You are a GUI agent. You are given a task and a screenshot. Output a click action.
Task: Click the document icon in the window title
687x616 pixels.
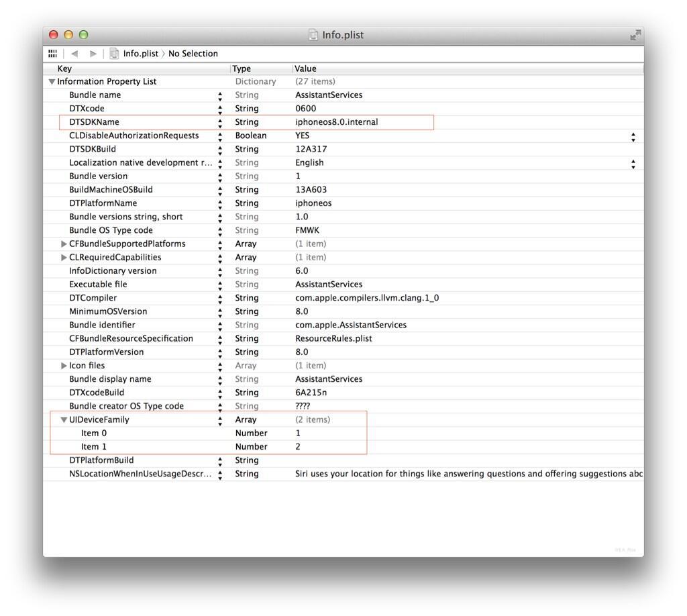point(313,35)
